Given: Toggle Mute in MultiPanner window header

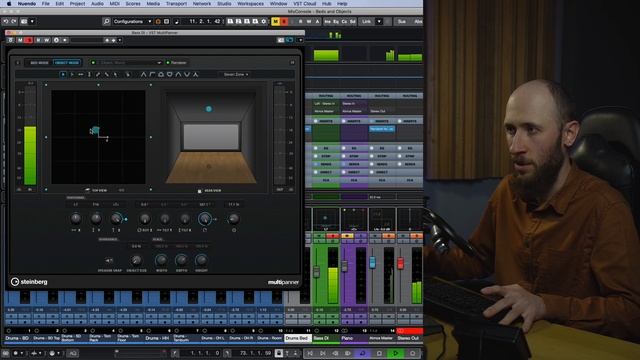Looking at the screenshot, I should 20,40.
